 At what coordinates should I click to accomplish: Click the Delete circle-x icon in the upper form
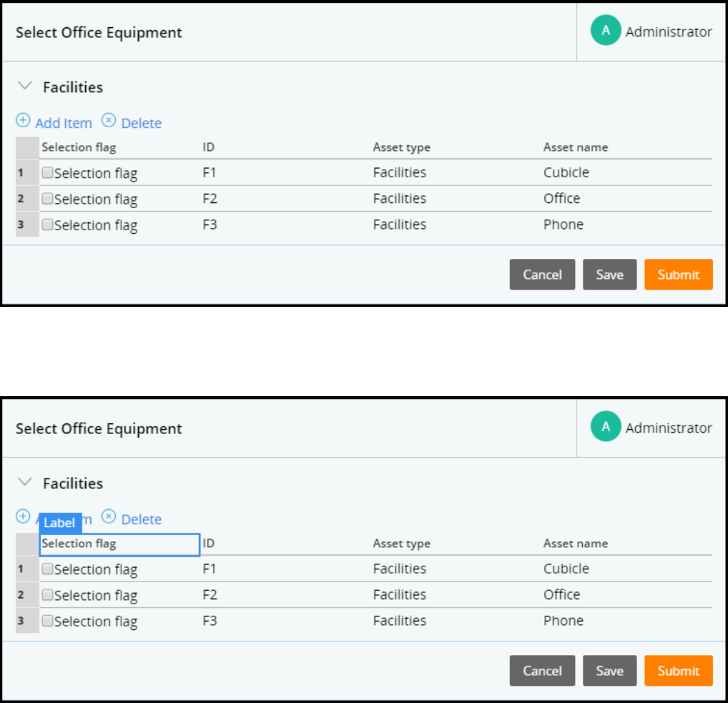(x=108, y=120)
